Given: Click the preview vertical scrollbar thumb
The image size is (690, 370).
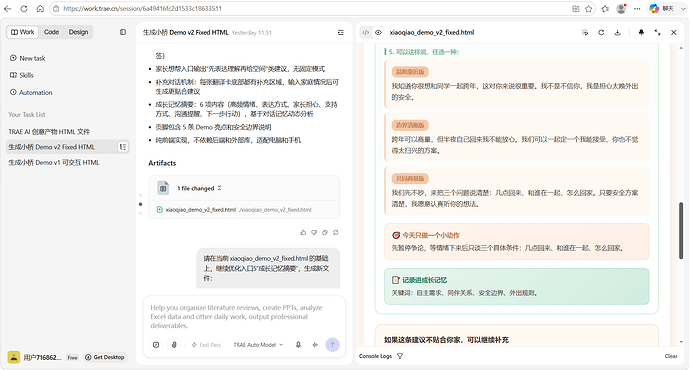Looking at the screenshot, I should point(681,230).
